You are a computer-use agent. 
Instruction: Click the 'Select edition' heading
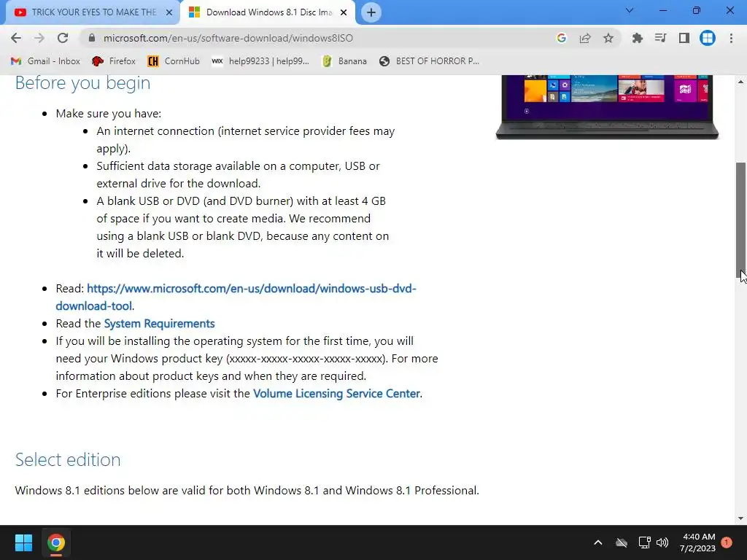click(68, 459)
